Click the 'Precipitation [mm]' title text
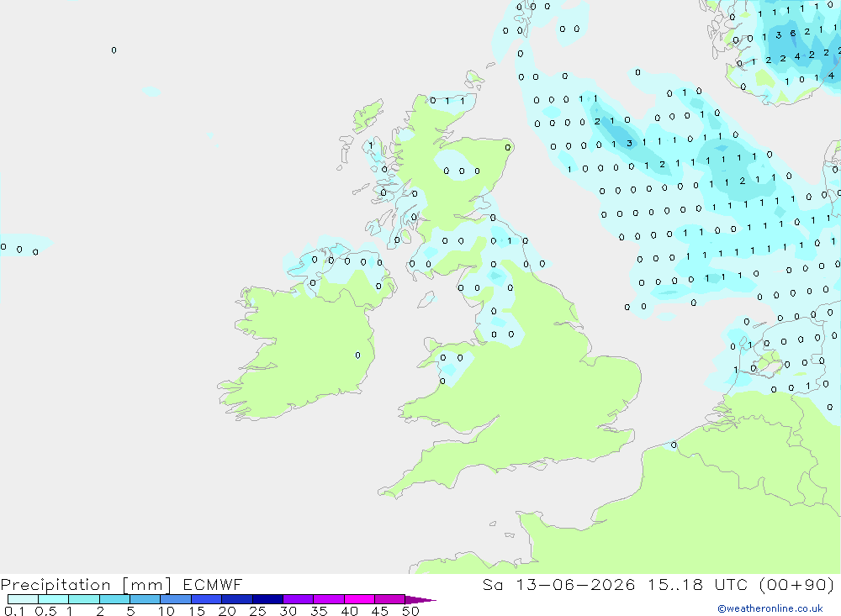This screenshot has height=616, width=841. coord(86,585)
